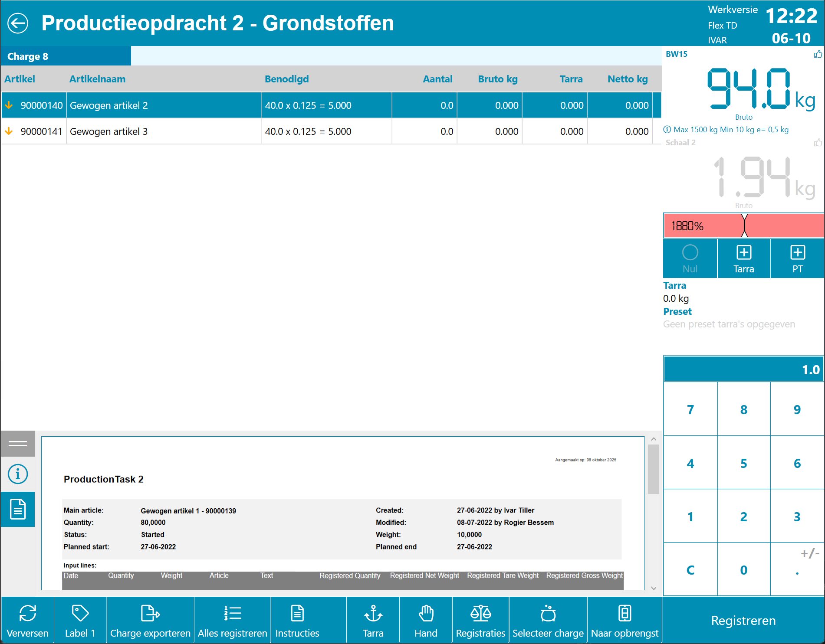Click thumbs-up icon for BW15 scale
This screenshot has width=825, height=644.
tap(818, 54)
